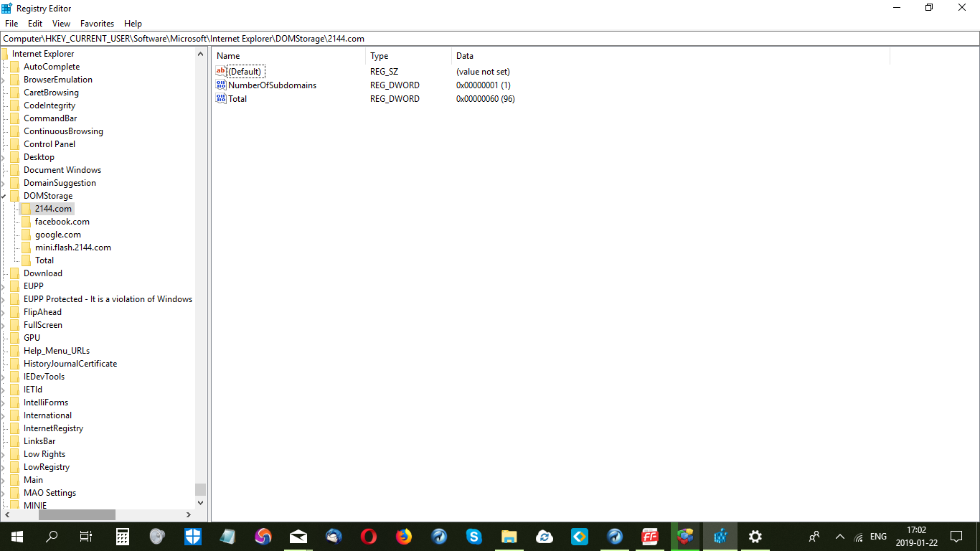Launch Opera browser from the taskbar

coord(369,537)
